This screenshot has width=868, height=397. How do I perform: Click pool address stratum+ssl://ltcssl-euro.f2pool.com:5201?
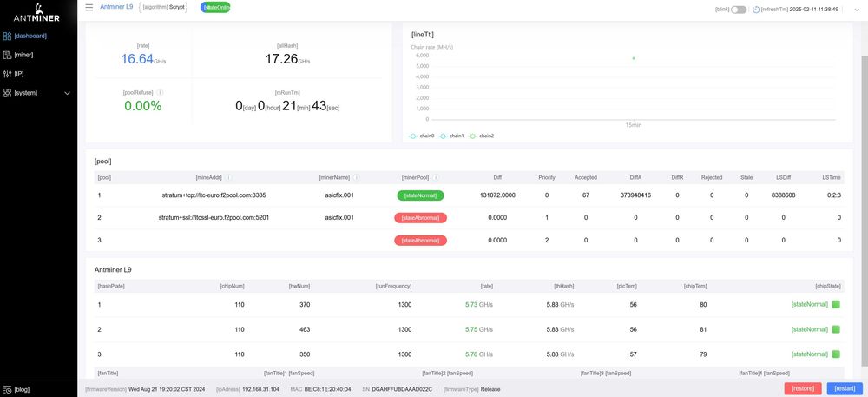click(x=214, y=217)
